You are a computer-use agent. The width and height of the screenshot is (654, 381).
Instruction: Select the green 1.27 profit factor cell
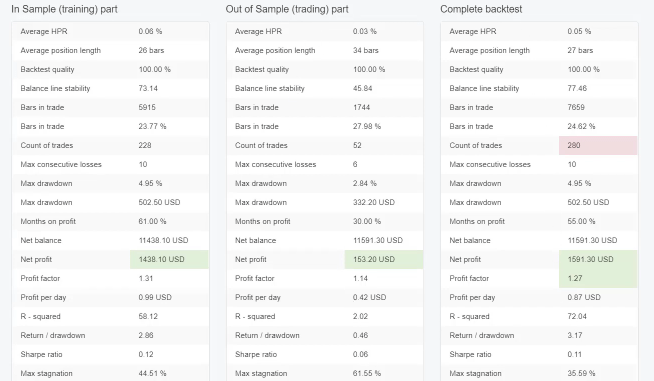tap(598, 278)
